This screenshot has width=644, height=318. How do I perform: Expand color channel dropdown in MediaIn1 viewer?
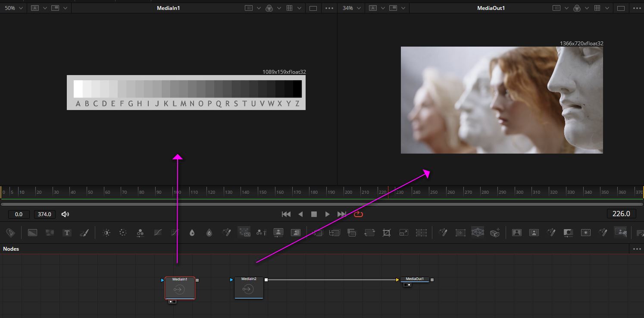click(x=279, y=8)
